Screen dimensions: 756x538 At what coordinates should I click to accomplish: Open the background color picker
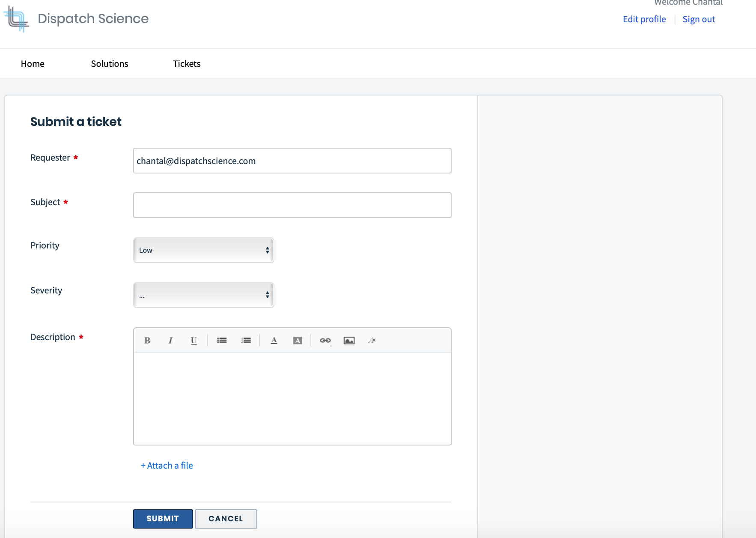point(298,341)
